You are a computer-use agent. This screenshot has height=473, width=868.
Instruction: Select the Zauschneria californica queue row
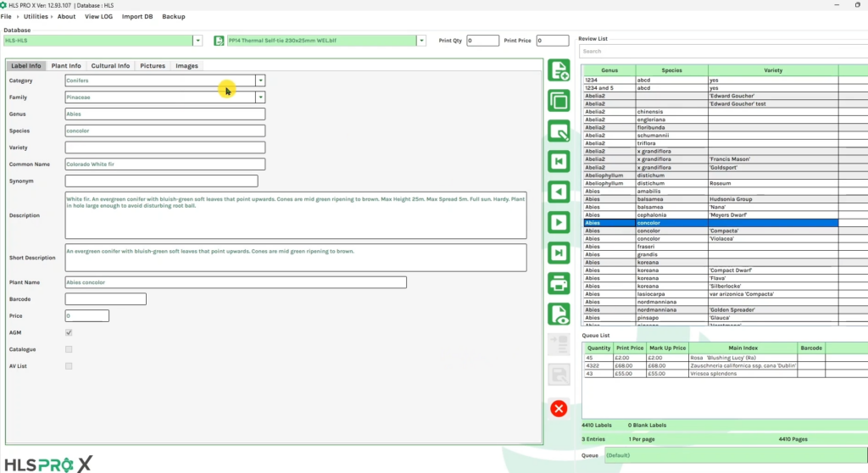726,365
